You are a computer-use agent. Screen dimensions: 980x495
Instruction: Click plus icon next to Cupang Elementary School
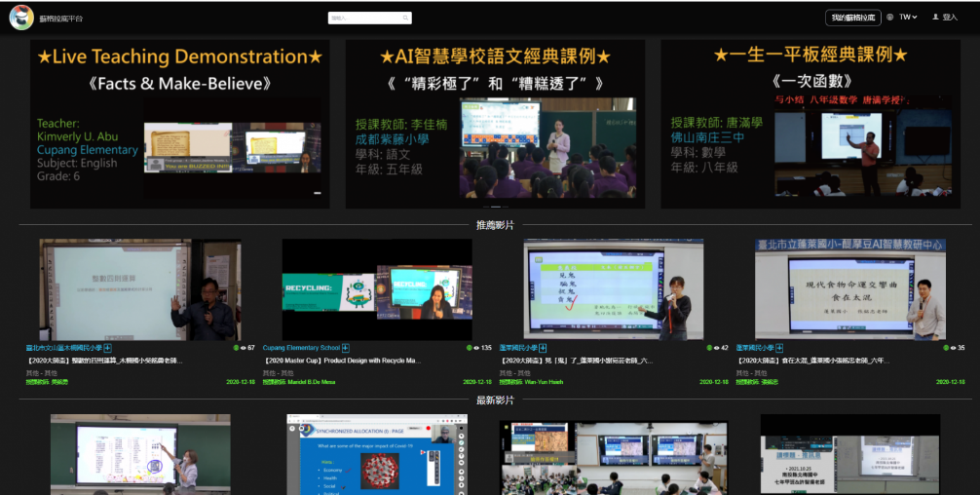tap(346, 348)
